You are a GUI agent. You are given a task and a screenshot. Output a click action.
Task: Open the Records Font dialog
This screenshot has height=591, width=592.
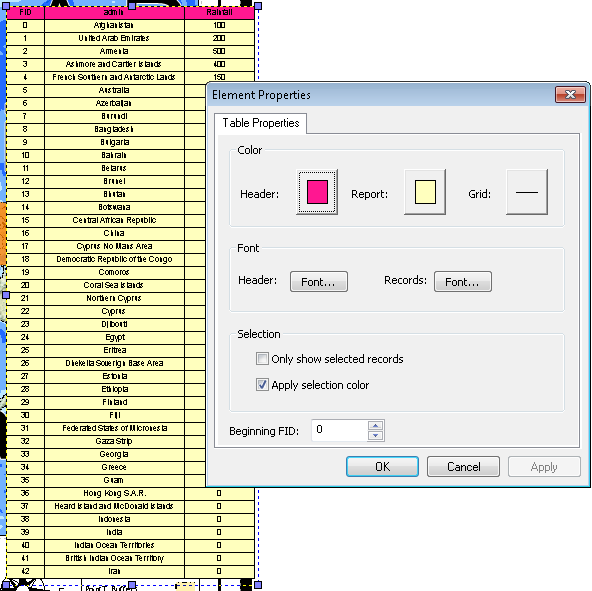coord(462,282)
